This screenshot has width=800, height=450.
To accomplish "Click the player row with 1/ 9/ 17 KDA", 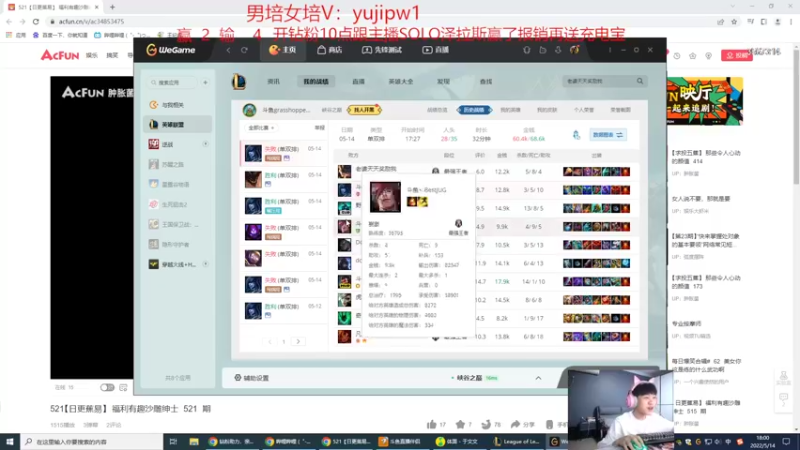I will click(485, 318).
